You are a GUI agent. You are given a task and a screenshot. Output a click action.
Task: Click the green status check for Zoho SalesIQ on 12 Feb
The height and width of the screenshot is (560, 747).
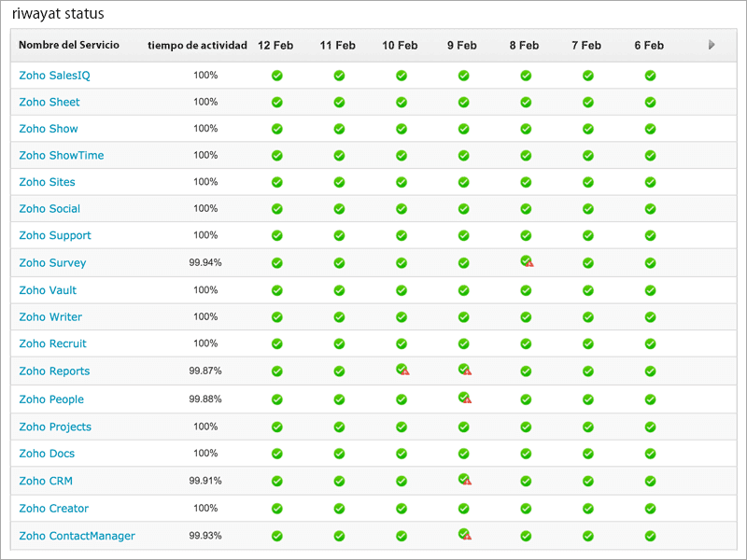pyautogui.click(x=276, y=75)
